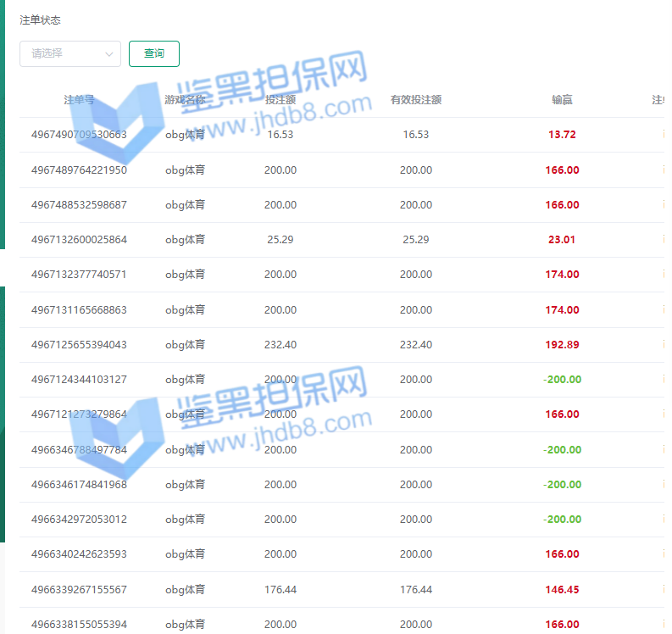This screenshot has width=672, height=634.
Task: Select order 4967125655394043 row
Action: 79,345
